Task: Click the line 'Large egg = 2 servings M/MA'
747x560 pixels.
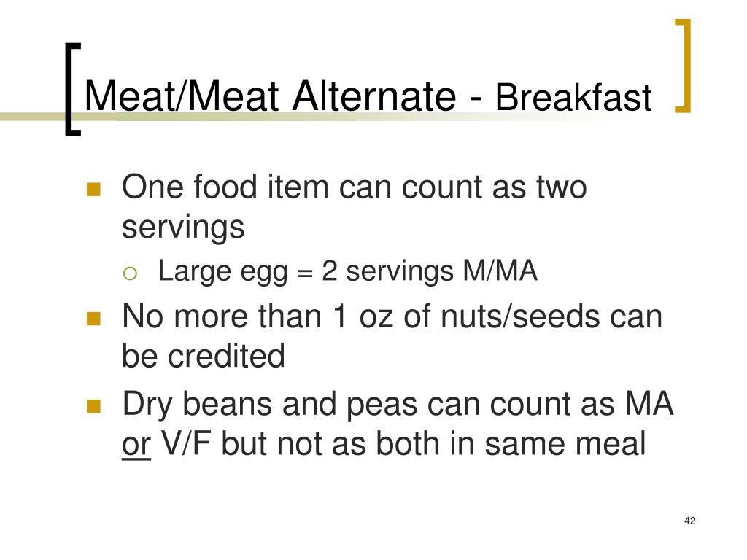Action: (x=347, y=271)
